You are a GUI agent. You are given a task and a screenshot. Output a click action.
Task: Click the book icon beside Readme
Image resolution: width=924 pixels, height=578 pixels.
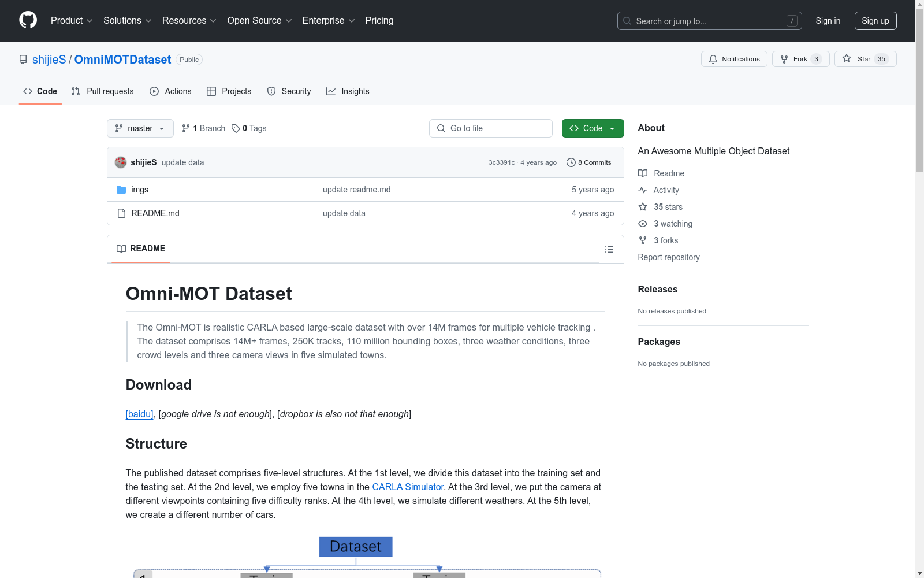[x=643, y=173]
